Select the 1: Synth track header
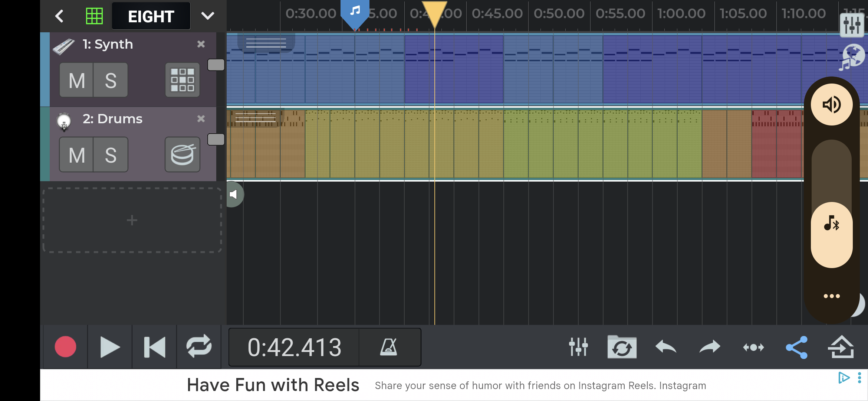Screen dimensions: 868x401 (108, 45)
